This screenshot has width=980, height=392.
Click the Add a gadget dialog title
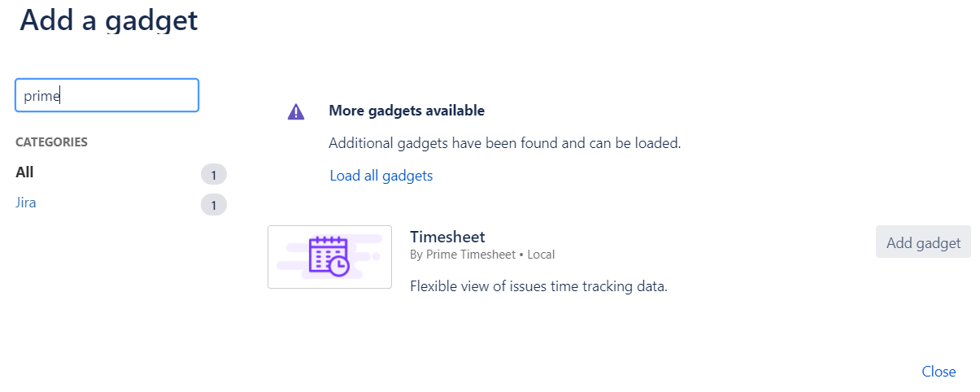[109, 20]
